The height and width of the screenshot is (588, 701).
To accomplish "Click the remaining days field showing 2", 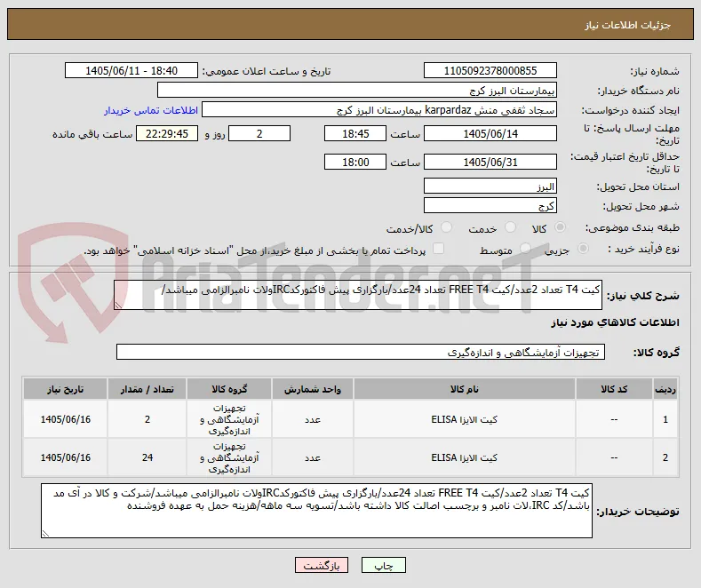I will point(259,133).
